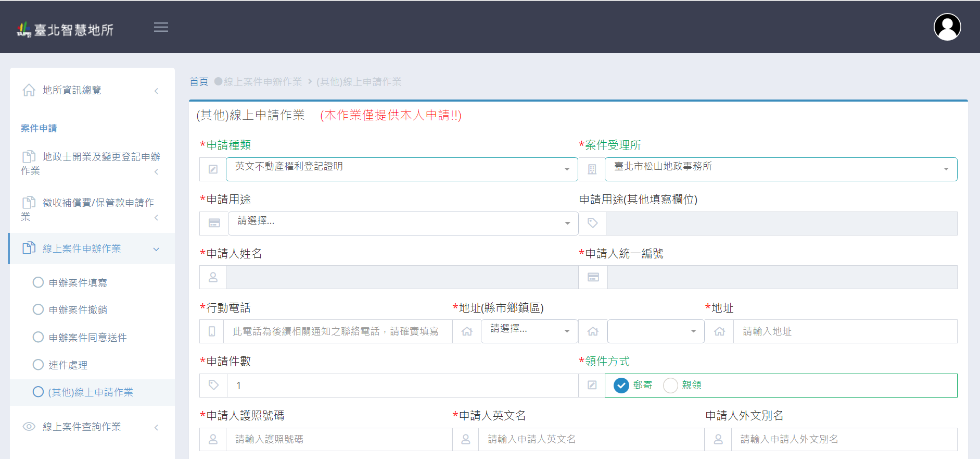
Task: Click the hamburger menu icon in header
Action: pyautogui.click(x=161, y=27)
